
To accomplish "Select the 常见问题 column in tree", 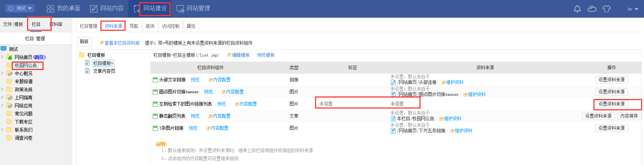I will [23, 114].
